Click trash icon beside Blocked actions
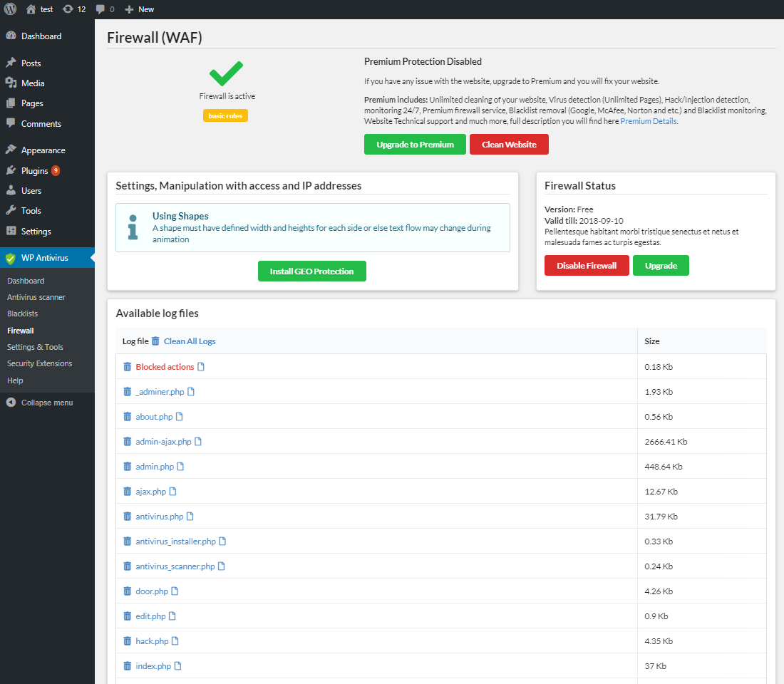This screenshot has width=784, height=684. (x=127, y=367)
